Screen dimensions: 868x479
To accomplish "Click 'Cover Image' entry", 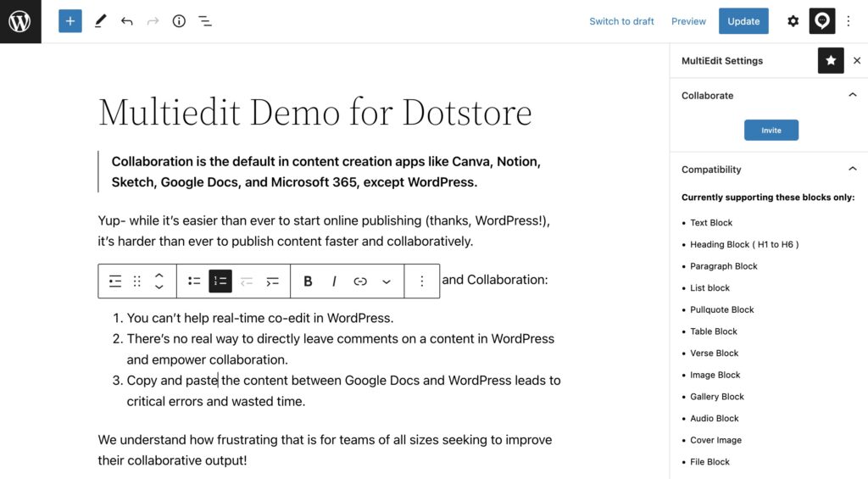I will coord(715,440).
